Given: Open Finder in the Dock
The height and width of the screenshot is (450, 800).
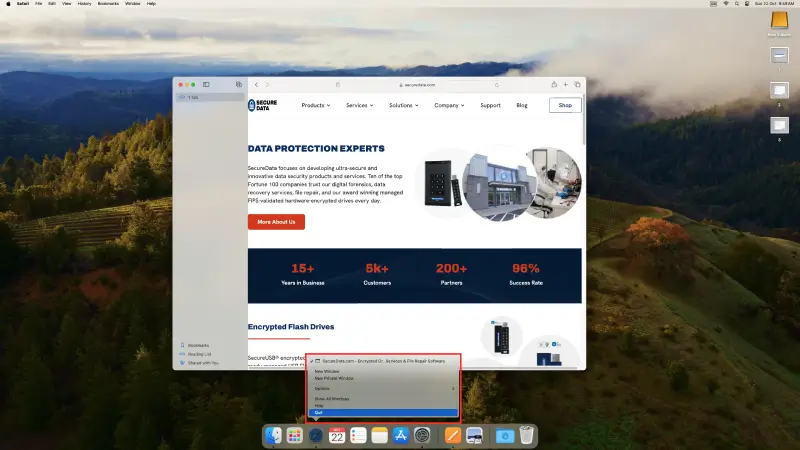Looking at the screenshot, I should (x=273, y=436).
